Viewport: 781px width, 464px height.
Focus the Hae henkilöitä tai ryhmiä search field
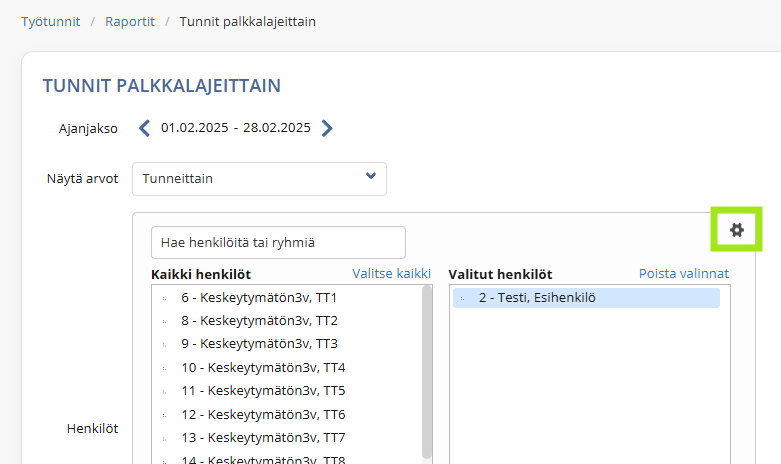click(278, 242)
